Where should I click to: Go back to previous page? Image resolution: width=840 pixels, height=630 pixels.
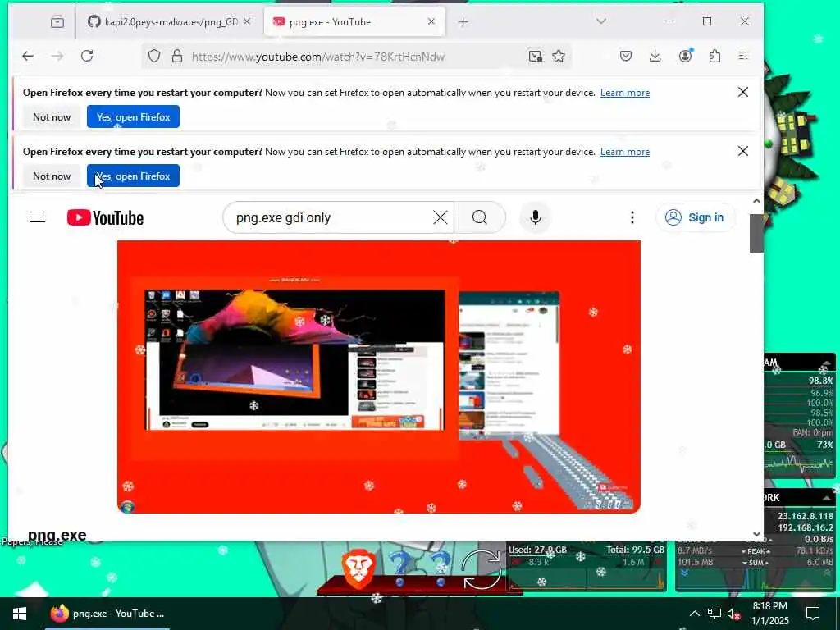28,57
